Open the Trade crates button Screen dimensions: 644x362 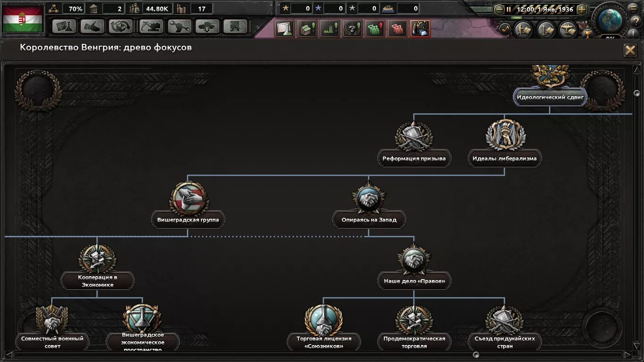(121, 26)
